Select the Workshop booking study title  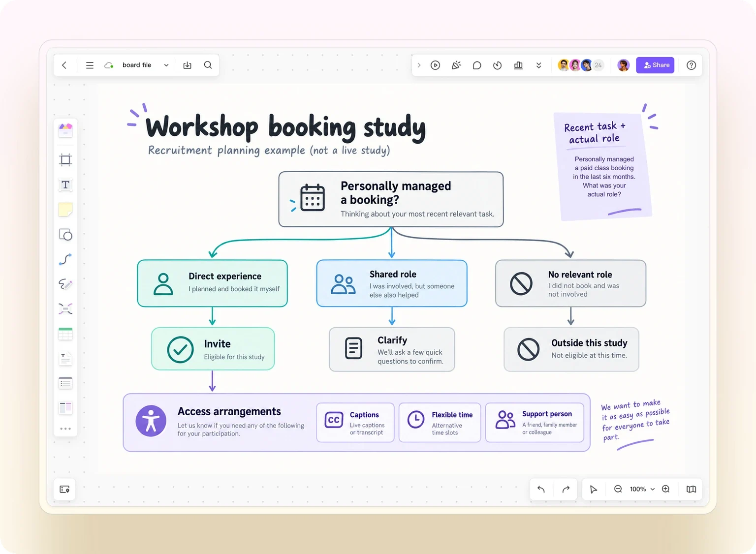click(285, 127)
